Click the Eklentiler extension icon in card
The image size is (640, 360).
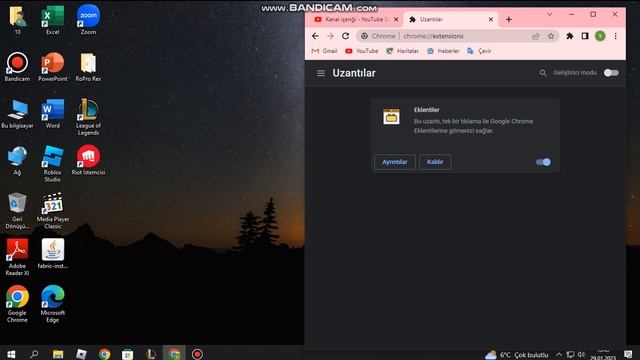[391, 116]
